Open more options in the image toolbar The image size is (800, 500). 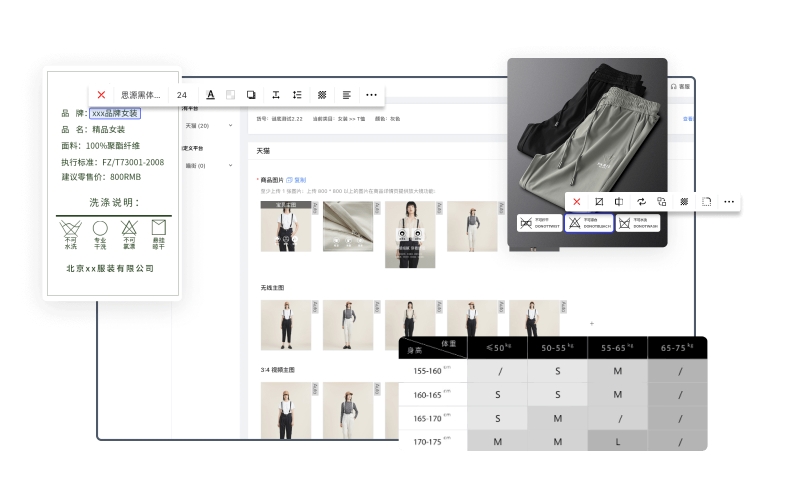click(729, 202)
